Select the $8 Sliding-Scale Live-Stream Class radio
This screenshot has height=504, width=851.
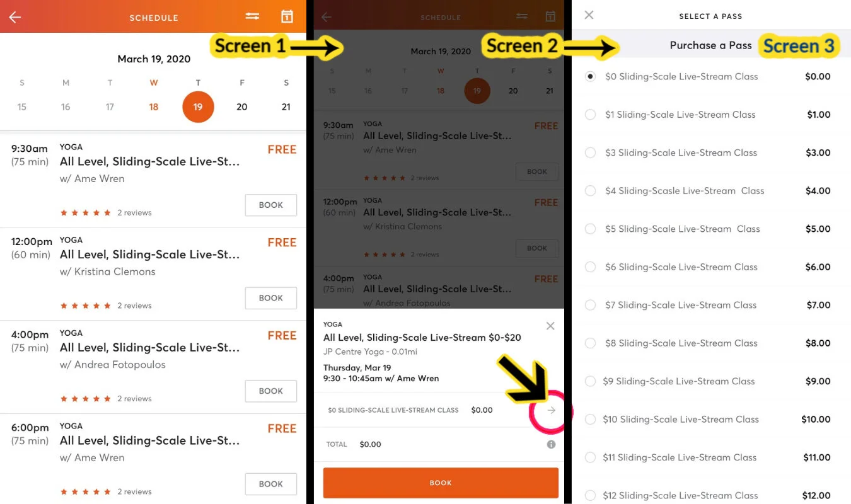point(590,343)
